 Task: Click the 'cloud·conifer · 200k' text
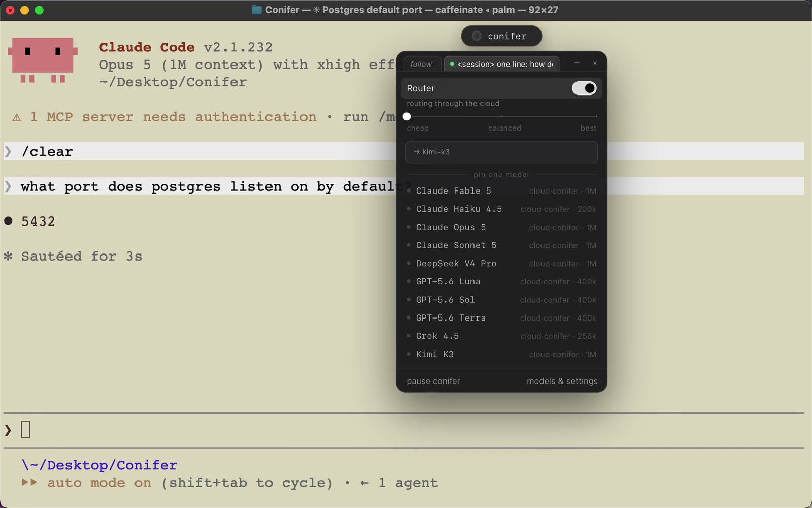point(558,209)
